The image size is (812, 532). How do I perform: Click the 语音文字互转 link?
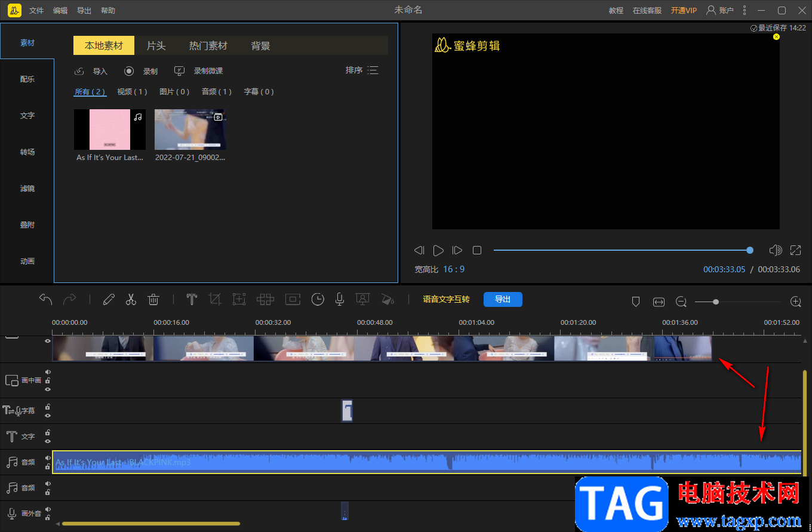tap(446, 300)
